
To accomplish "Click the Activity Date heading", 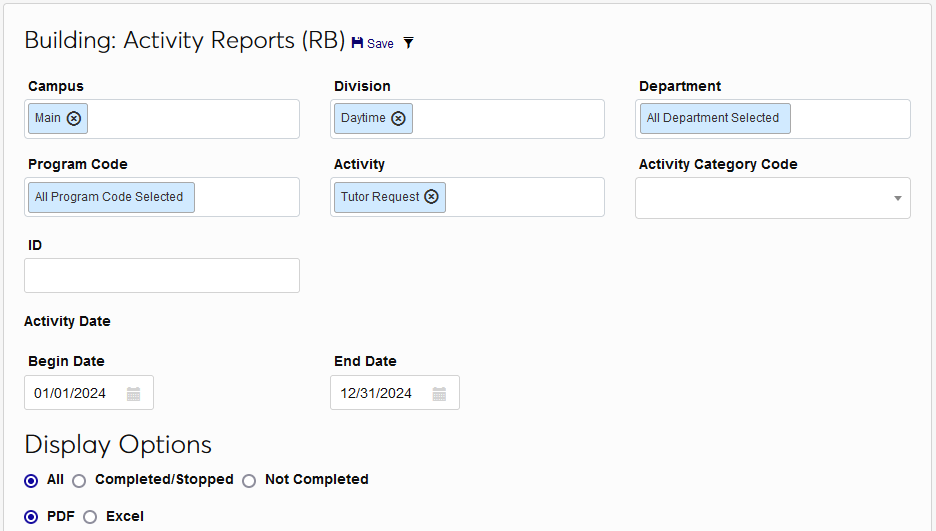I will click(67, 321).
